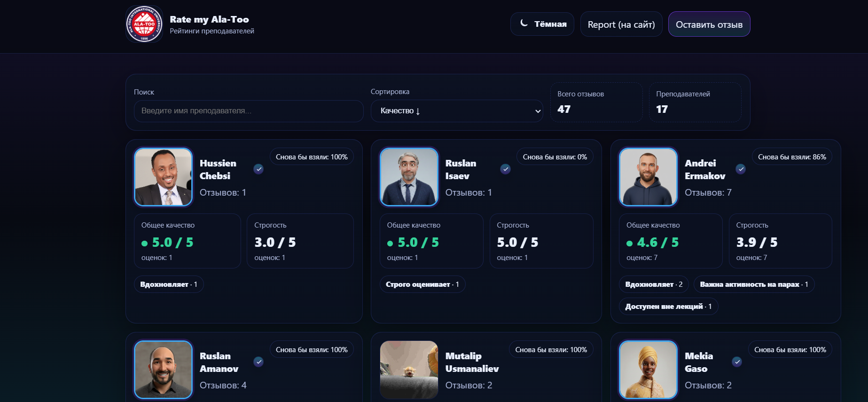Open Andrei Ermakov's profile photo
The image size is (868, 402).
648,177
